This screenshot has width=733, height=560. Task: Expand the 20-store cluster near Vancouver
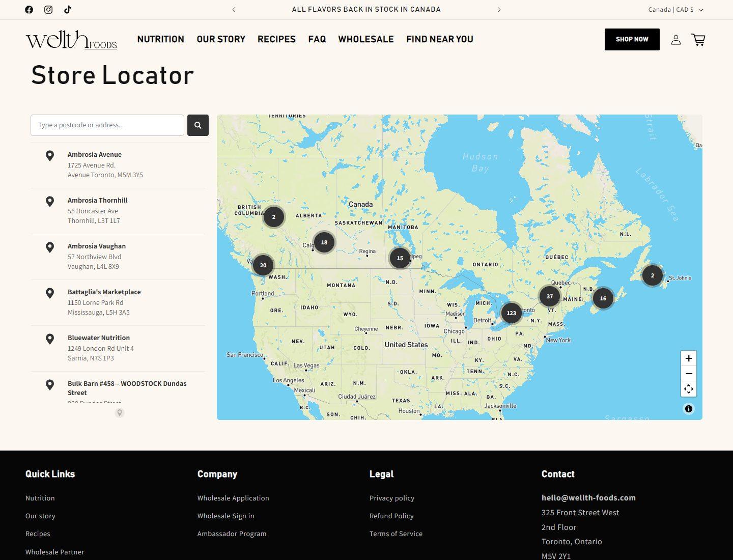[263, 265]
